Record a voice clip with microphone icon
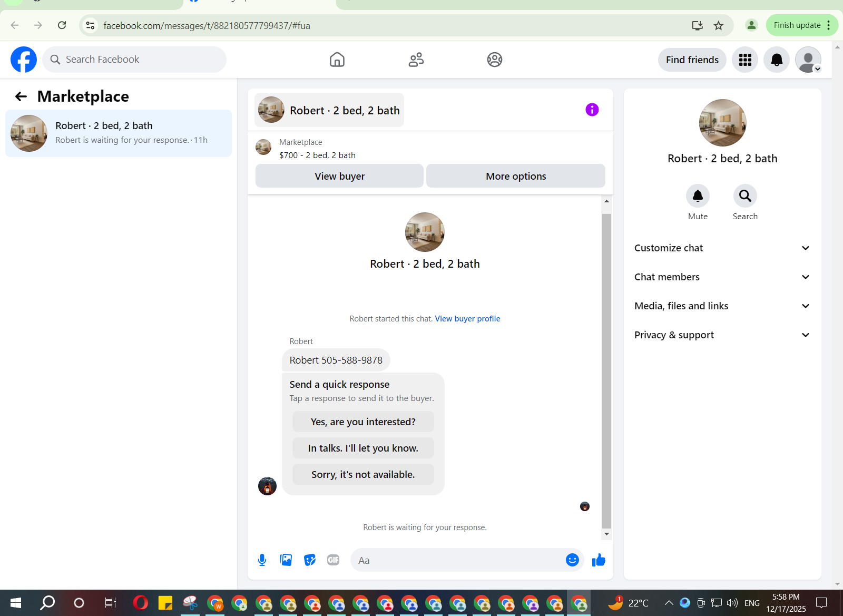 [262, 560]
